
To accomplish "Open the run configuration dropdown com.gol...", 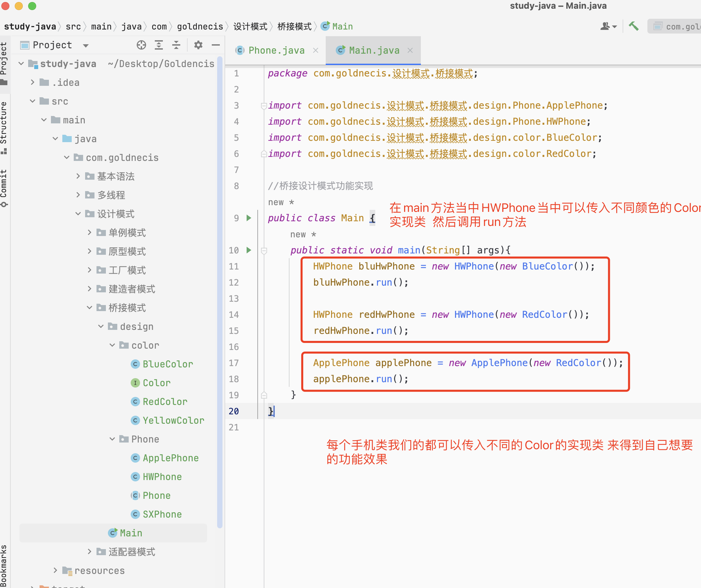I will [675, 26].
